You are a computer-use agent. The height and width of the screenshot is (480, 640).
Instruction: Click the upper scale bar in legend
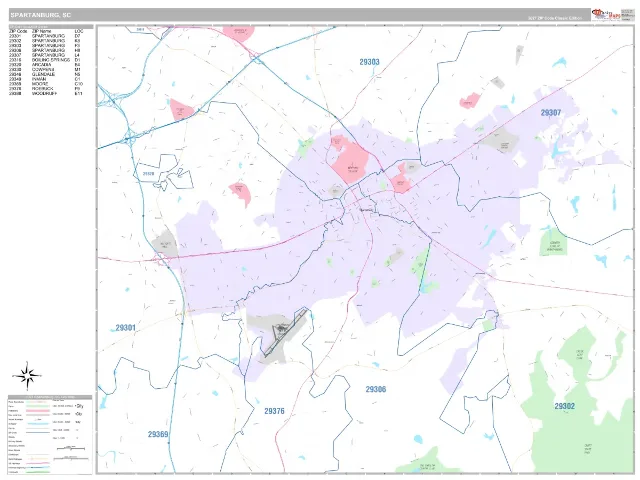point(71,448)
